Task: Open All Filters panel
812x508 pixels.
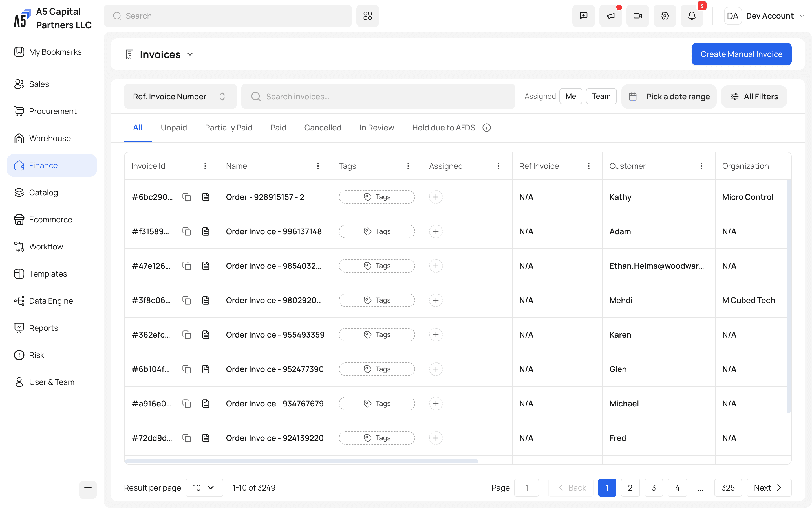Action: pos(754,97)
